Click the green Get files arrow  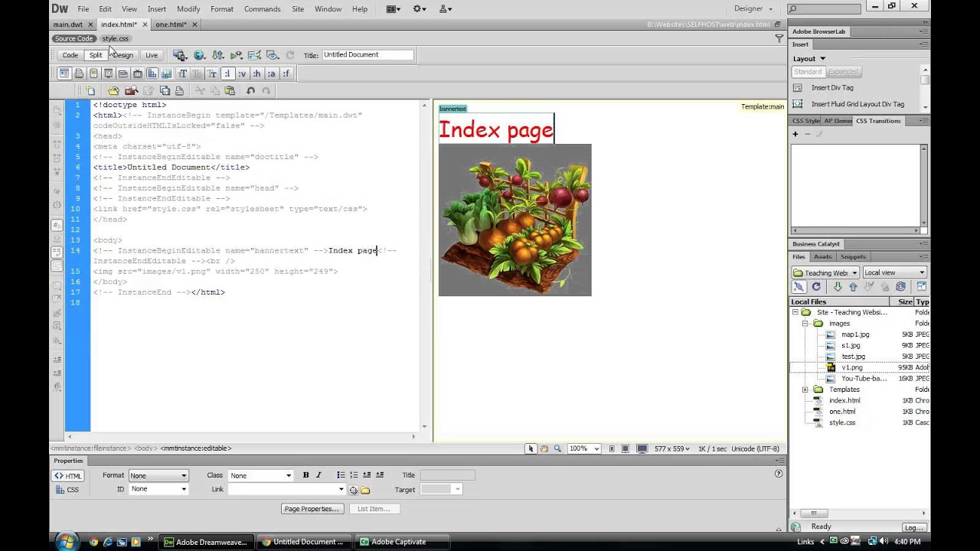(837, 287)
